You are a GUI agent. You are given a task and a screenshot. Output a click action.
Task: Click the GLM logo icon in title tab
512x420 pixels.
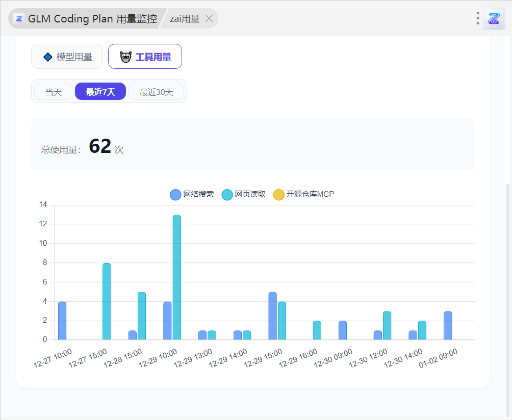point(19,19)
